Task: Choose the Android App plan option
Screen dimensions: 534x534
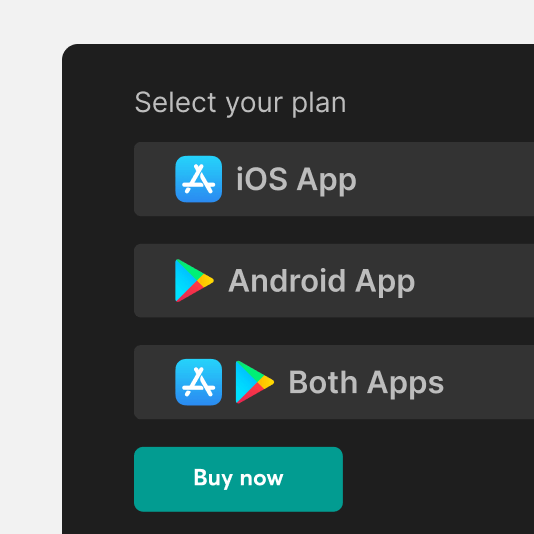Action: click(334, 281)
